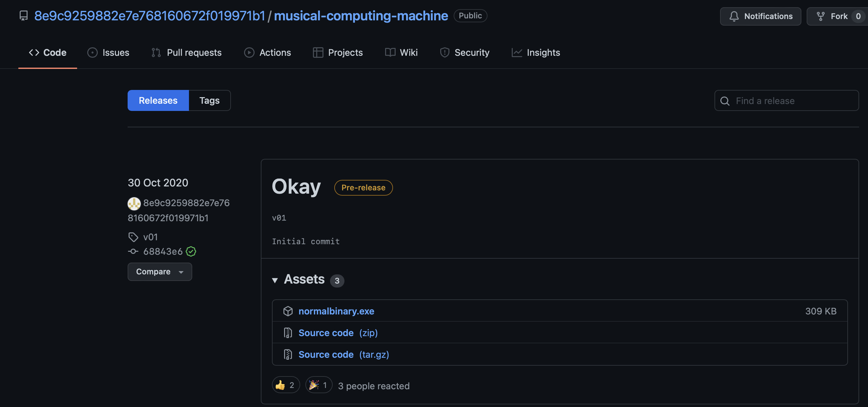Click the Assets count badge 3
The image size is (868, 407).
337,281
